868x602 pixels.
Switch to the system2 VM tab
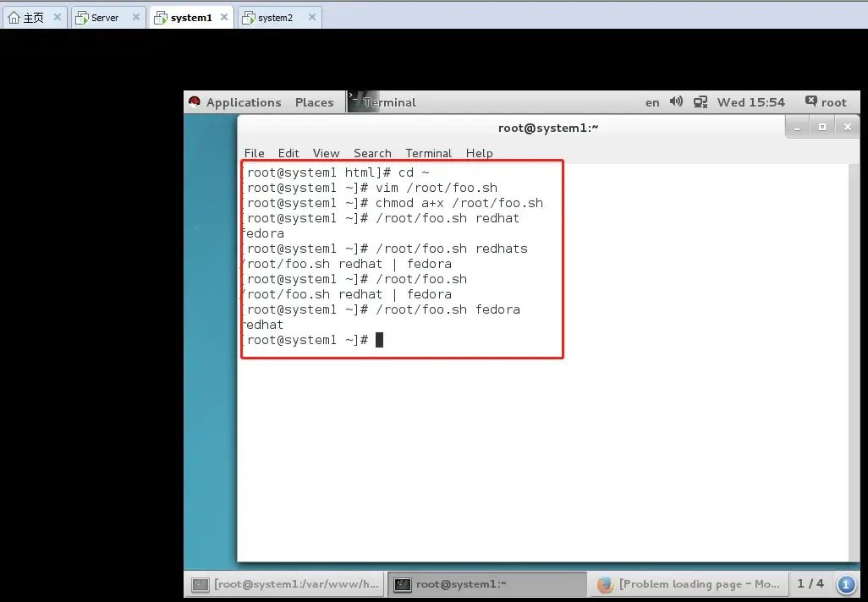(x=279, y=18)
